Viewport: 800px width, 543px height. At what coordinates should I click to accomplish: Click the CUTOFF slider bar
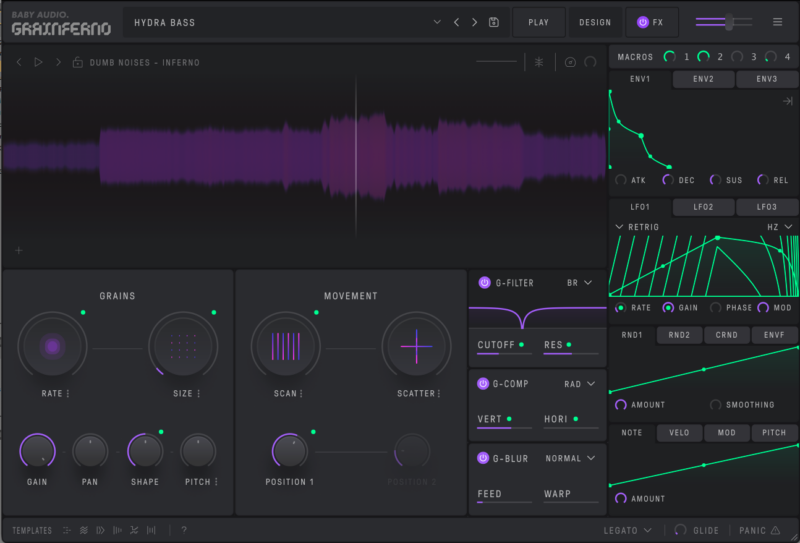[504, 354]
